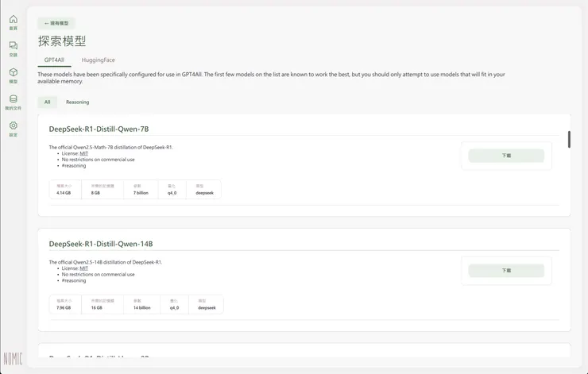
Task: Open MIT license link for Qwen-7B
Action: click(83, 153)
